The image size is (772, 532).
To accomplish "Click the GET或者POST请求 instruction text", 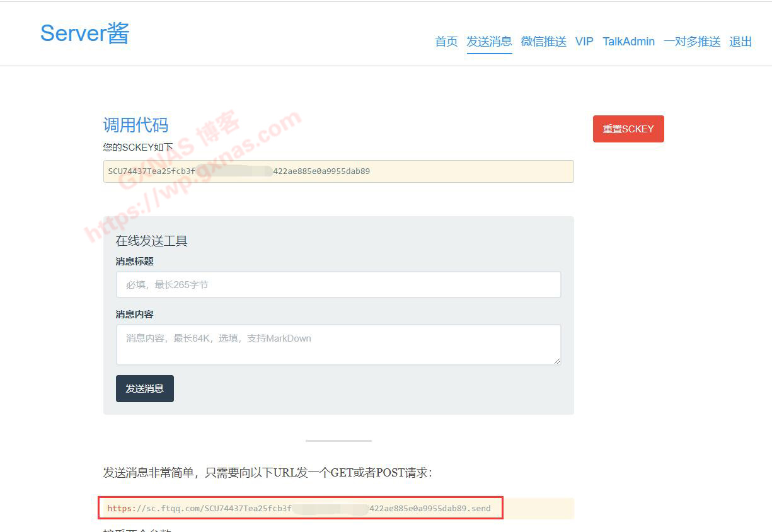I will 267,473.
